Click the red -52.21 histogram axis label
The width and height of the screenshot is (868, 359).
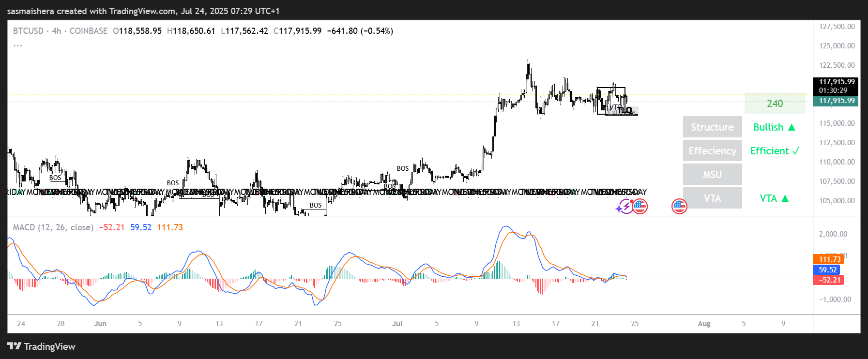click(829, 280)
